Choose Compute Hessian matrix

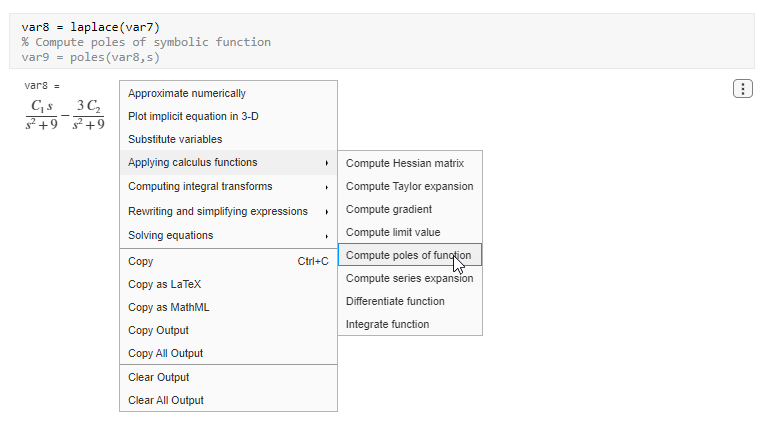pyautogui.click(x=405, y=163)
